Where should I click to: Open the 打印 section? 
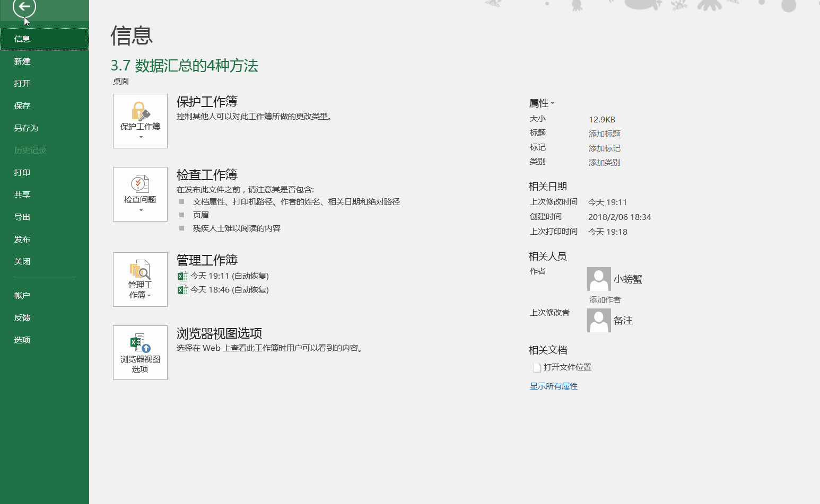click(x=22, y=172)
